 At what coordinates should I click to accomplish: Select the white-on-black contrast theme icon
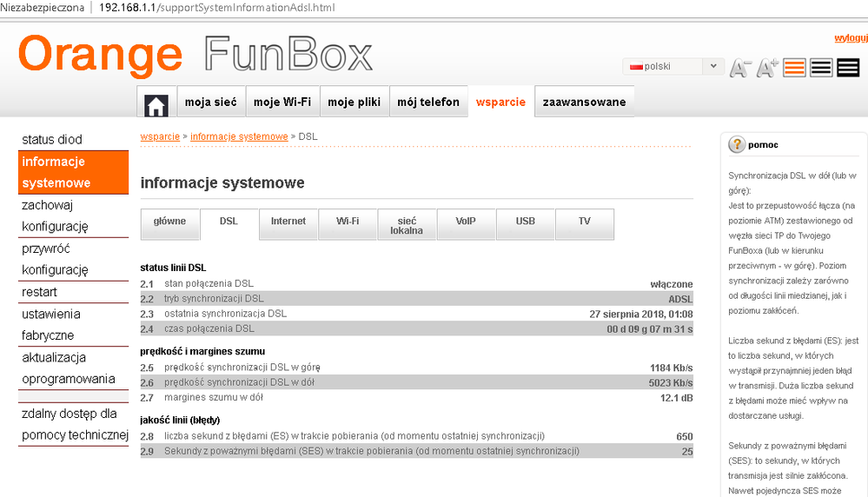(848, 68)
